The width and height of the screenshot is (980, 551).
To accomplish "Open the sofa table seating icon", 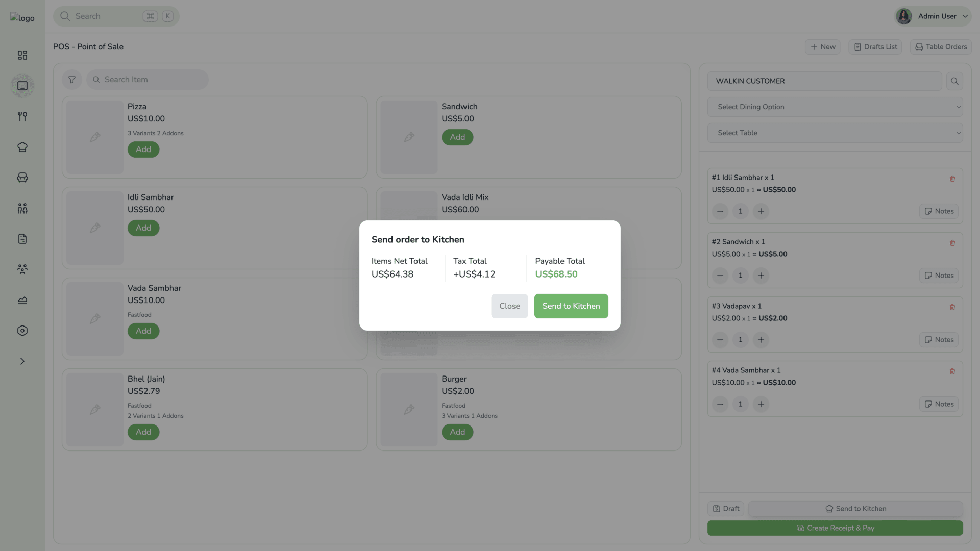I will (x=22, y=178).
